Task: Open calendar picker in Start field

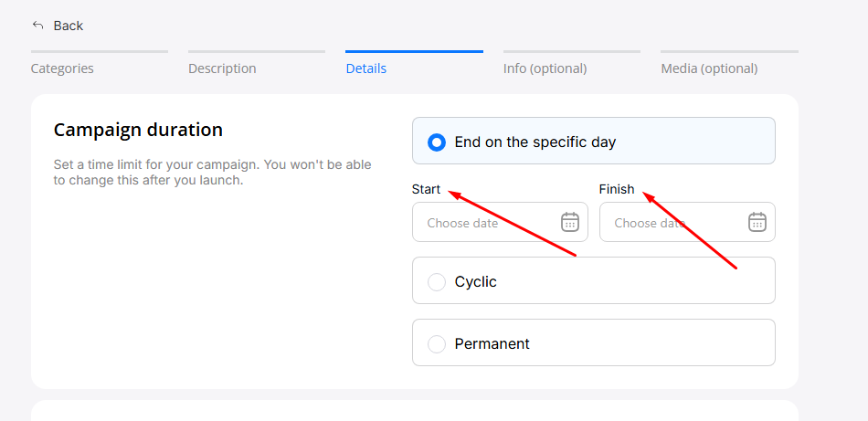Action: [x=569, y=222]
